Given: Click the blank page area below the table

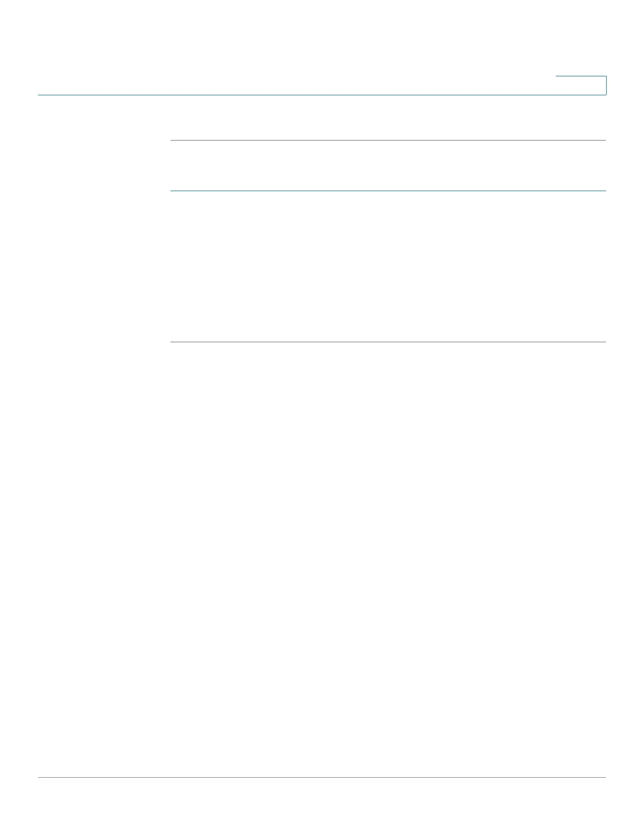Looking at the screenshot, I should click(322, 559).
